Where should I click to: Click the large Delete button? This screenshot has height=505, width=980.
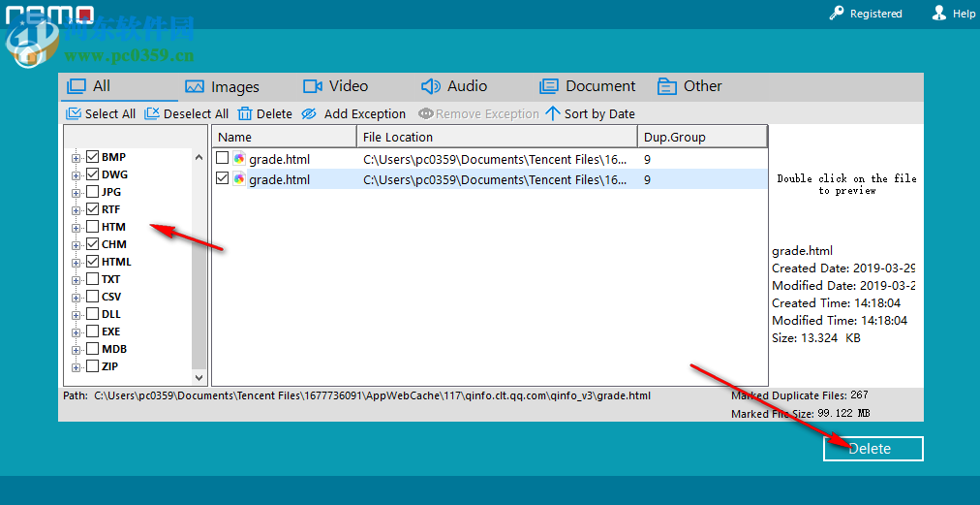873,449
